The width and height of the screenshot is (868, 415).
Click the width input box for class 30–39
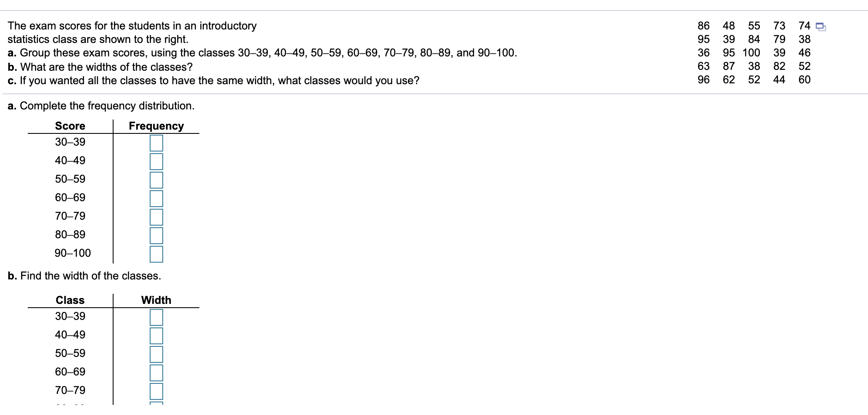click(156, 317)
